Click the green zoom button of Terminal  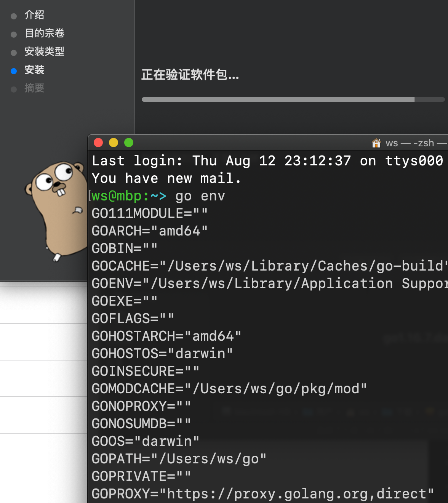coord(129,143)
